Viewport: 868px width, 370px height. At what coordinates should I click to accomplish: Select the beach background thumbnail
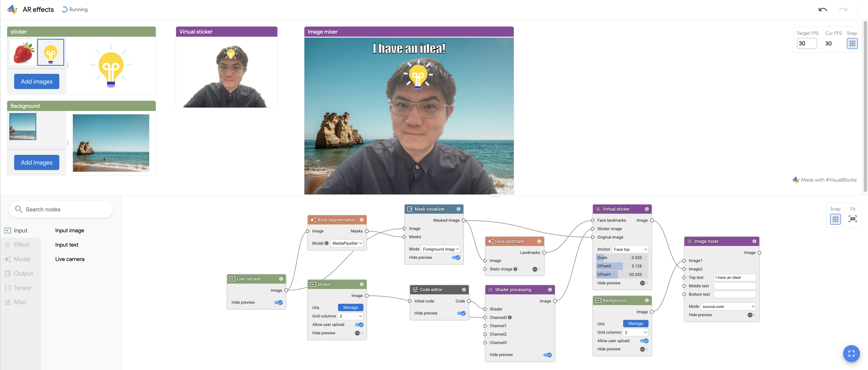(x=23, y=127)
